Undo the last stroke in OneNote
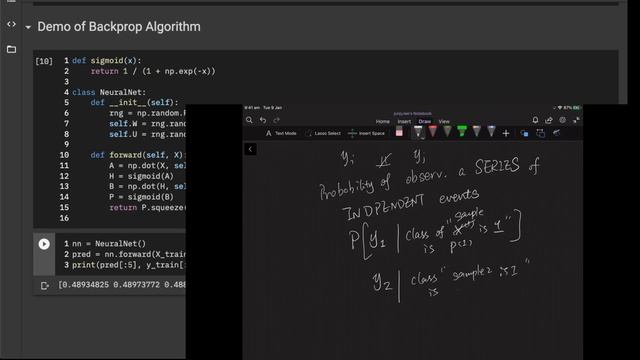 tap(263, 120)
